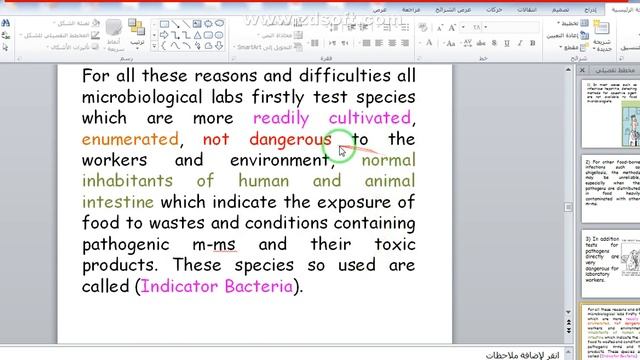Click the Select cursor icon
This screenshot has height=360, width=640.
tap(5, 47)
